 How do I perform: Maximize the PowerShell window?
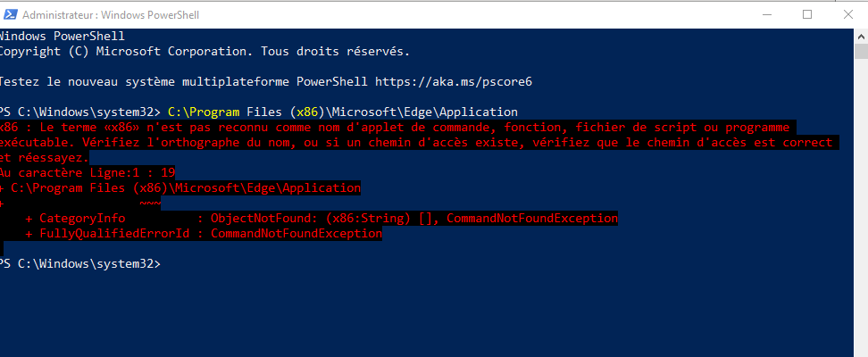point(807,15)
